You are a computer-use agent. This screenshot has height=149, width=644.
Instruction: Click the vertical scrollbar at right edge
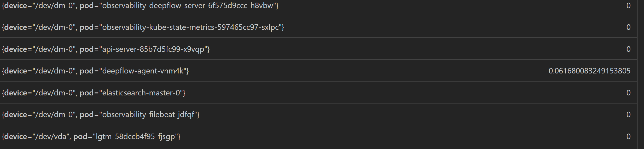click(641, 74)
